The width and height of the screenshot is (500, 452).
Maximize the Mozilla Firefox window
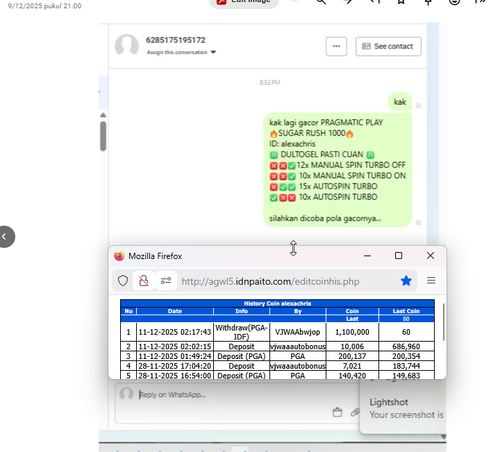click(398, 256)
